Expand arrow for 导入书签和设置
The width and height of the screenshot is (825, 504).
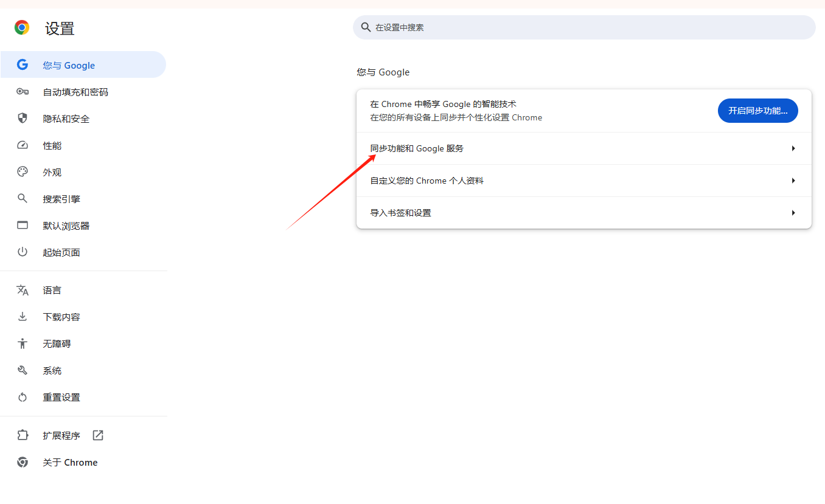click(x=793, y=213)
